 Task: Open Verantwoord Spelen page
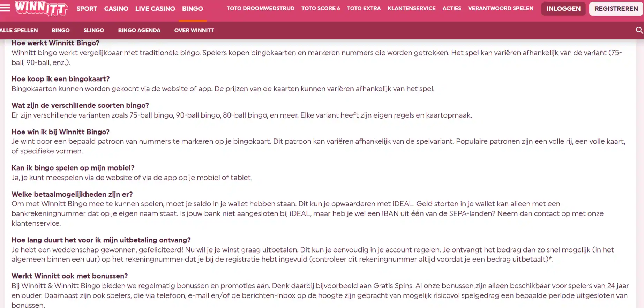501,8
